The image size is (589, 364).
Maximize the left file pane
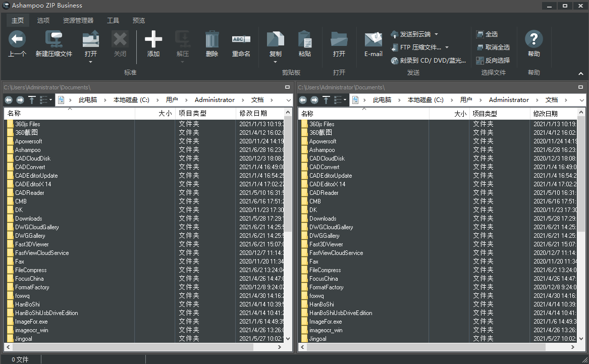tap(287, 87)
